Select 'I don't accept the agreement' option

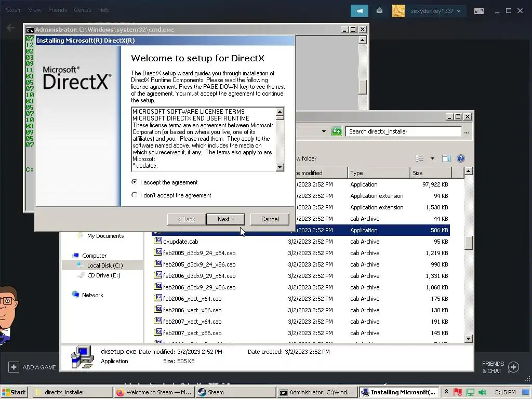pos(135,195)
